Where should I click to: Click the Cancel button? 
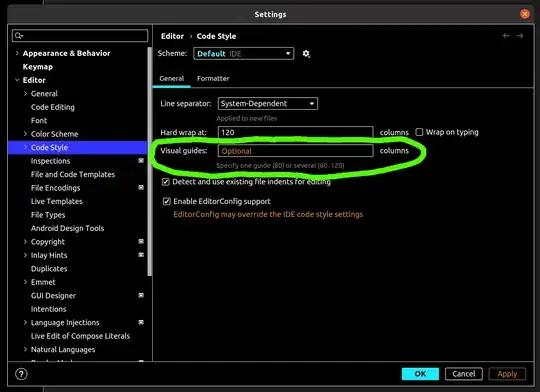[464, 374]
